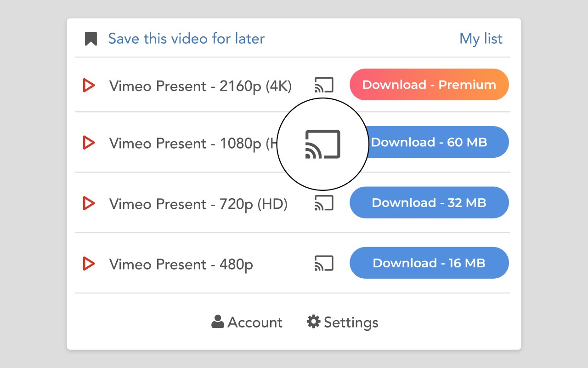Select the Vimeo Present - 480p title
This screenshot has width=588, height=368.
click(181, 264)
